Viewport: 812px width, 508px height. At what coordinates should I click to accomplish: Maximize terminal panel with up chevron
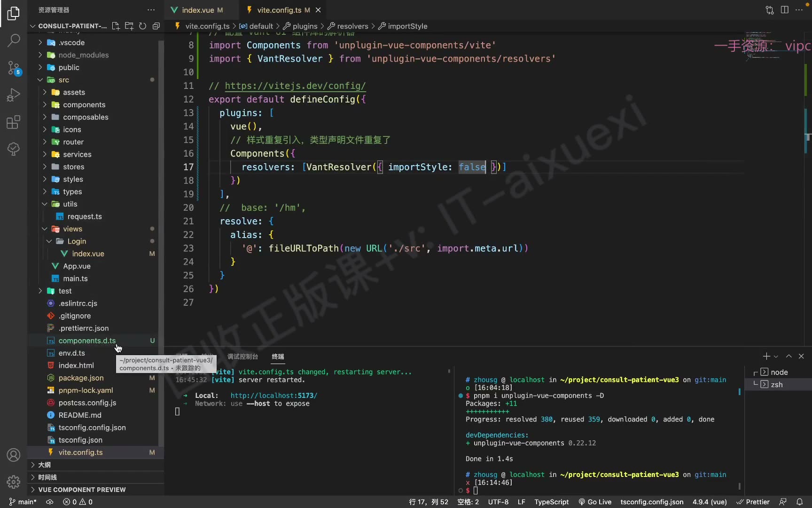click(789, 356)
